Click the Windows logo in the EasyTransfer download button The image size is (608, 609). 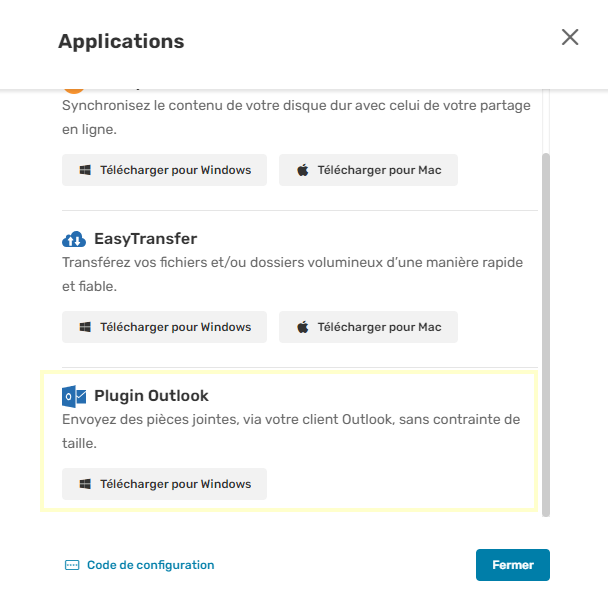(x=85, y=327)
